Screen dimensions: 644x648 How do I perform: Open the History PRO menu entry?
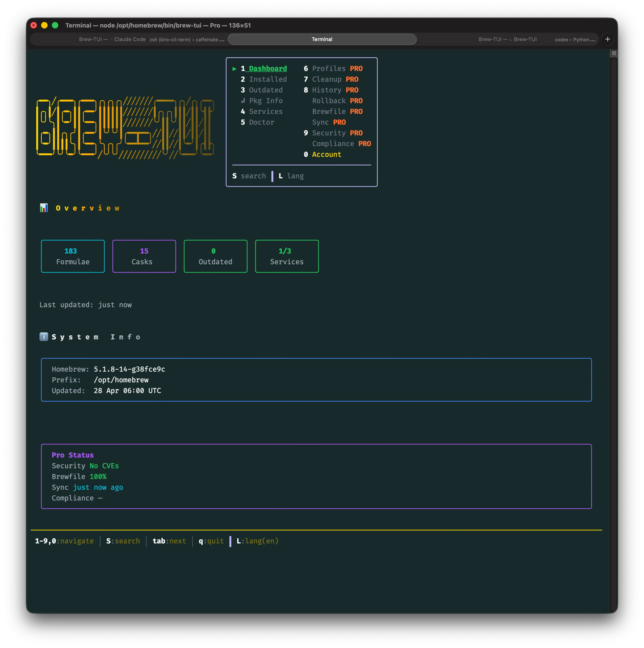(331, 90)
